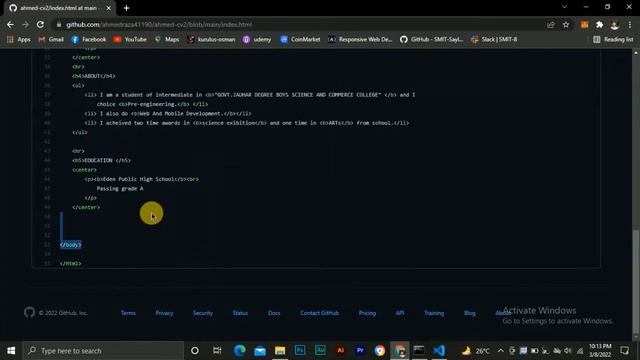Click the browser forward arrow

(x=25, y=25)
